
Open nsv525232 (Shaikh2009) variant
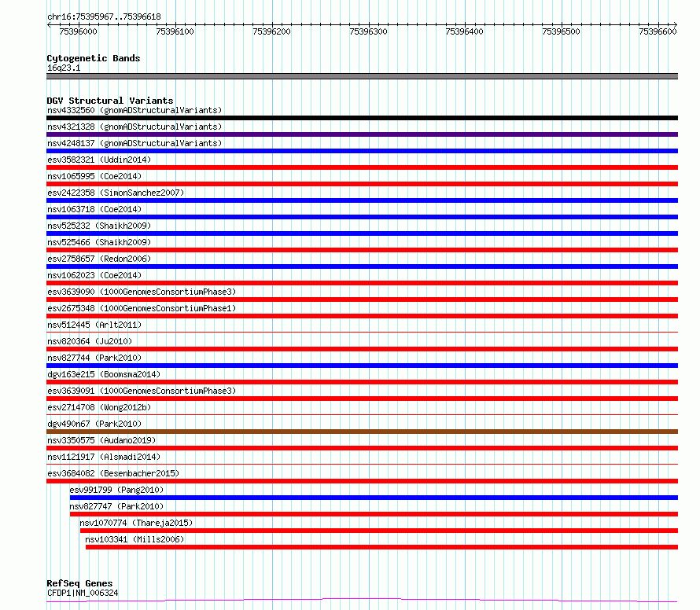pos(99,226)
